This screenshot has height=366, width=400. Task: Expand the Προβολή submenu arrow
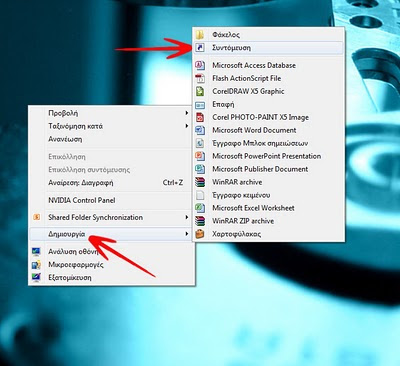coord(187,113)
